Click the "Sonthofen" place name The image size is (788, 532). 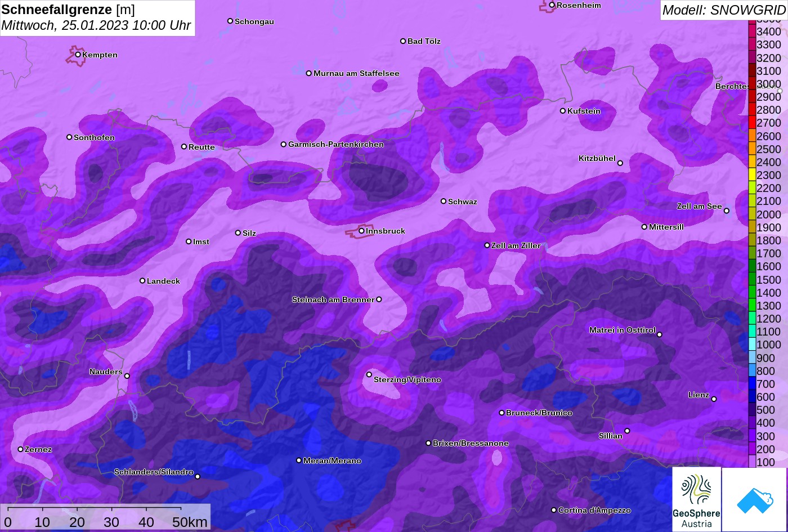tap(94, 137)
